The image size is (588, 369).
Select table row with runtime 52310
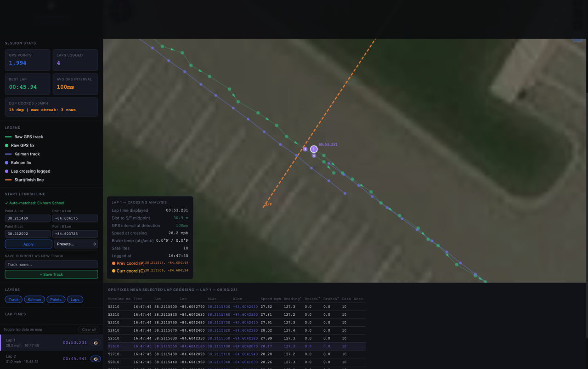pyautogui.click(x=237, y=323)
